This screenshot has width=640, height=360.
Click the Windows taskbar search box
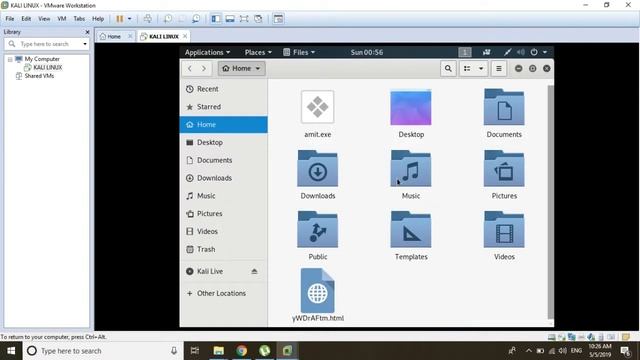pos(102,351)
